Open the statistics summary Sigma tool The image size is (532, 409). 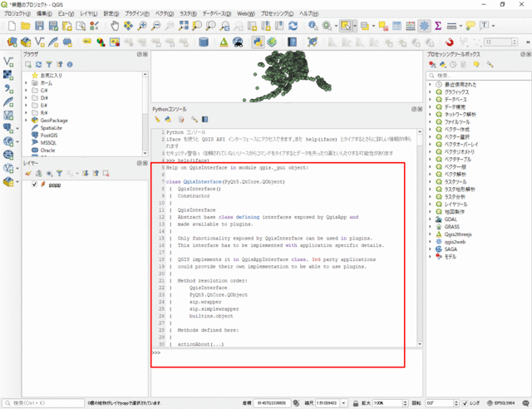pyautogui.click(x=438, y=27)
